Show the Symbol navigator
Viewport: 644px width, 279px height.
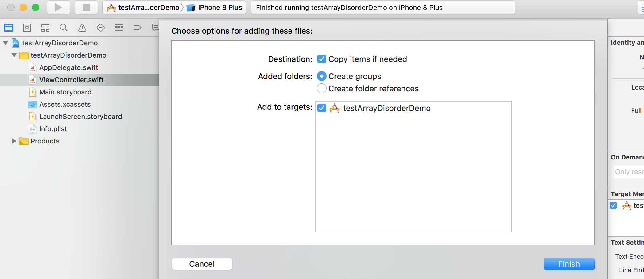click(x=45, y=28)
